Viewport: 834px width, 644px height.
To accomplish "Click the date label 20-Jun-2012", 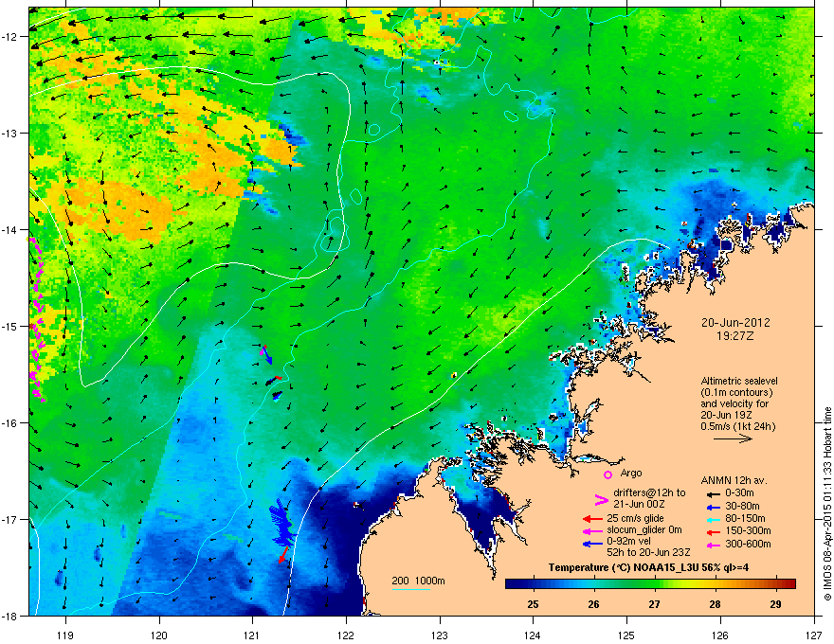I will 735,323.
